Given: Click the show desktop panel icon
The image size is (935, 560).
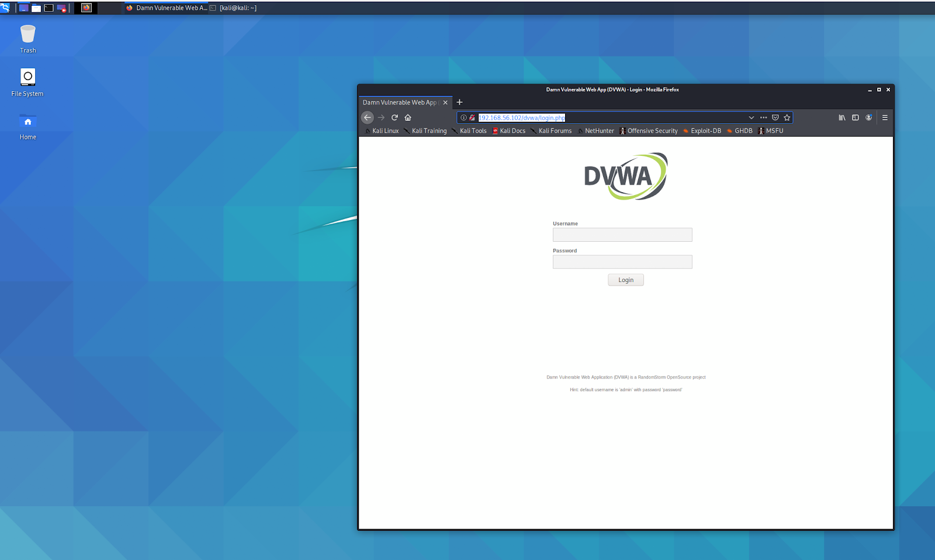Looking at the screenshot, I should [x=24, y=8].
